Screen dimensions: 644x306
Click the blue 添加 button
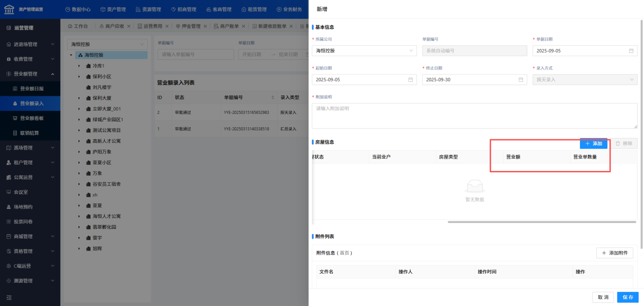(x=593, y=144)
